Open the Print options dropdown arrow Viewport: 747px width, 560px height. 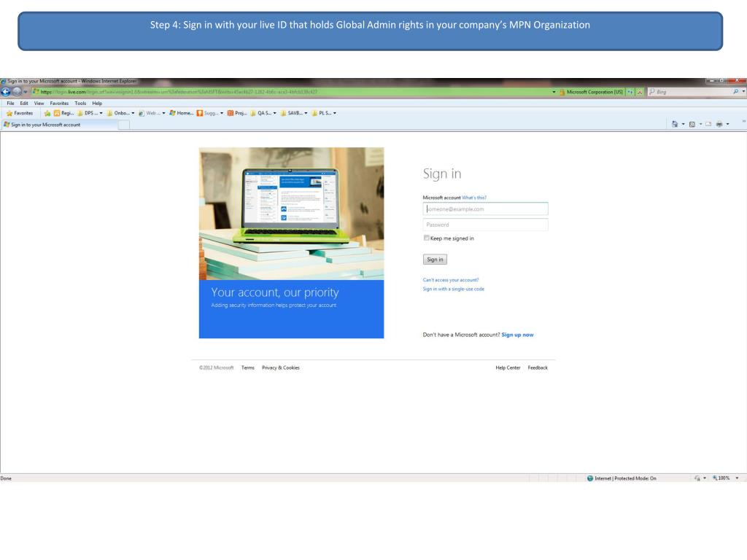pos(727,124)
